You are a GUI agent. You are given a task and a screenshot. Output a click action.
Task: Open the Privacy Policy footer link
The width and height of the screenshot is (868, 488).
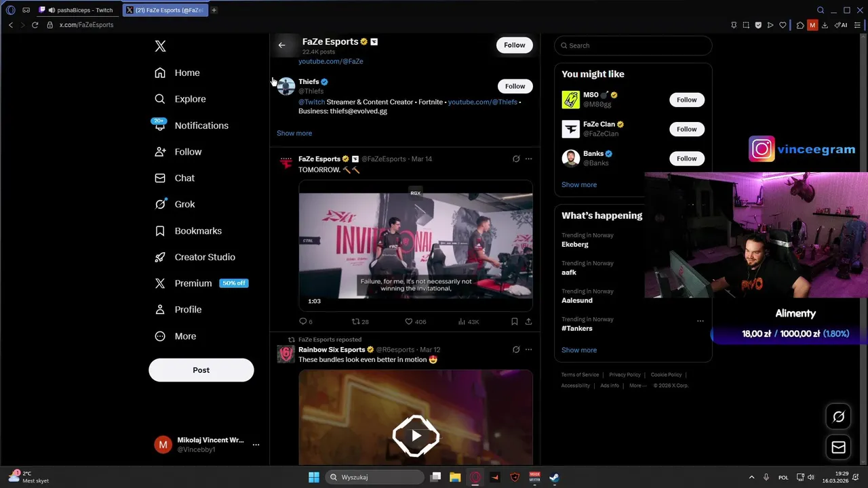(625, 375)
